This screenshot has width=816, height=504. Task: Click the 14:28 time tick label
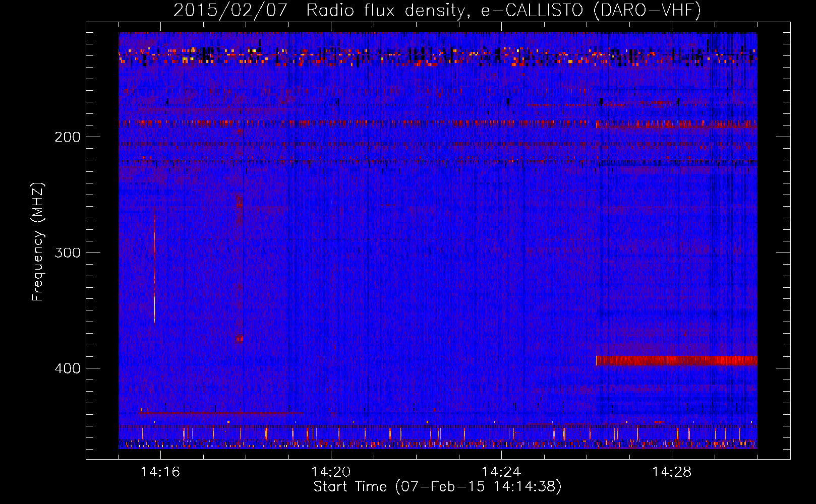pyautogui.click(x=672, y=472)
